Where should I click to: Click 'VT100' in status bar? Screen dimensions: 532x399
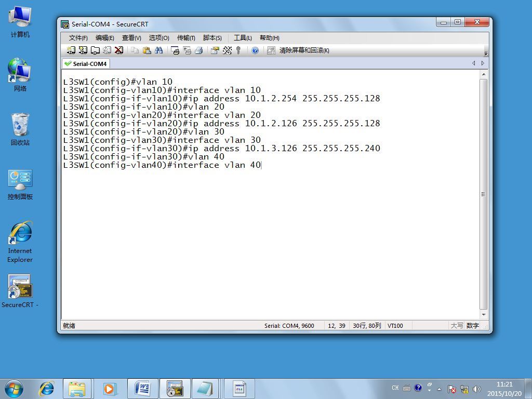click(395, 326)
